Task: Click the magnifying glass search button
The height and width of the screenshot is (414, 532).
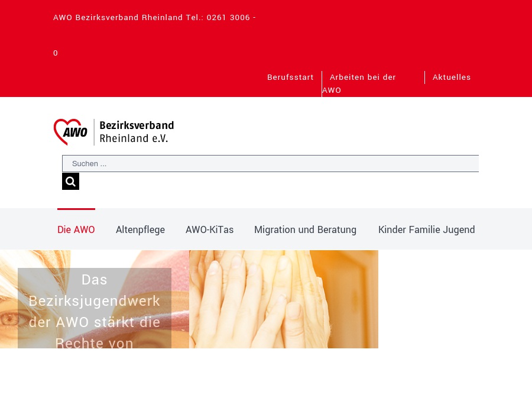Action: [70, 182]
